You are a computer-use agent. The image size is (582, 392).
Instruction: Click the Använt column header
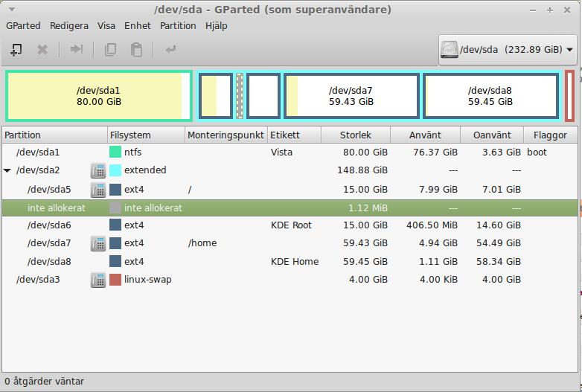coord(426,135)
